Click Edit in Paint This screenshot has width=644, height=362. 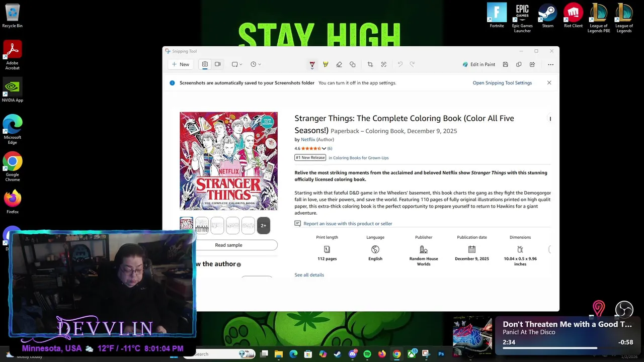[x=479, y=64]
